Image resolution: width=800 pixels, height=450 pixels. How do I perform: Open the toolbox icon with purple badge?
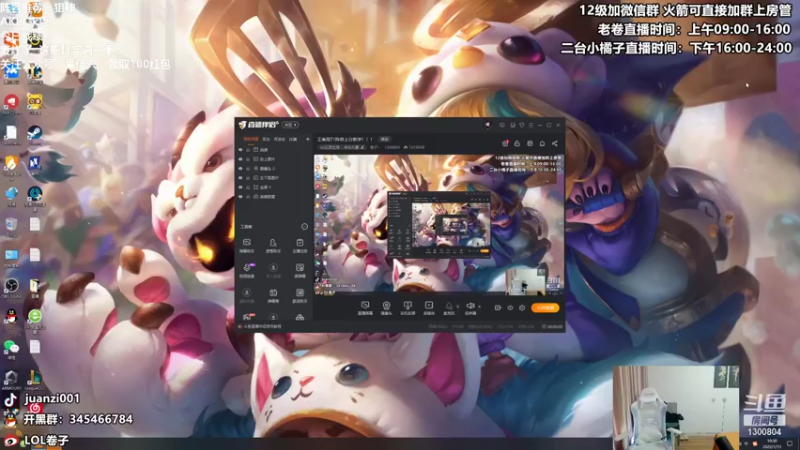(x=247, y=270)
